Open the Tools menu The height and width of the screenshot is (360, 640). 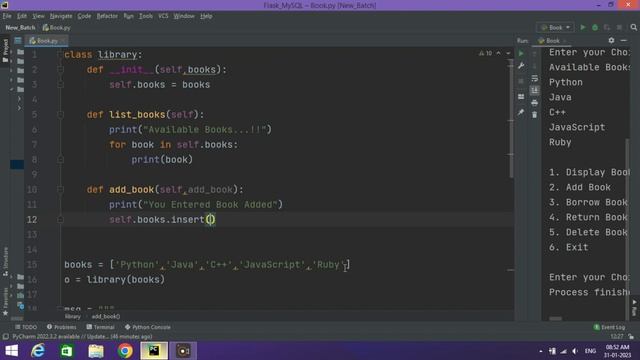[146, 16]
